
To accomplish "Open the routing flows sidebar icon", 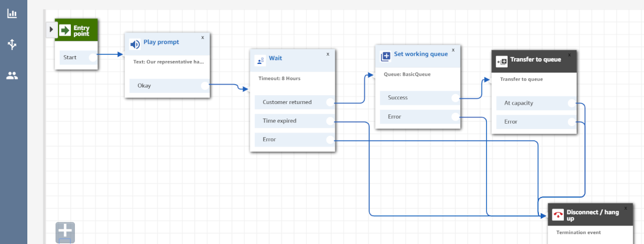I will click(12, 44).
